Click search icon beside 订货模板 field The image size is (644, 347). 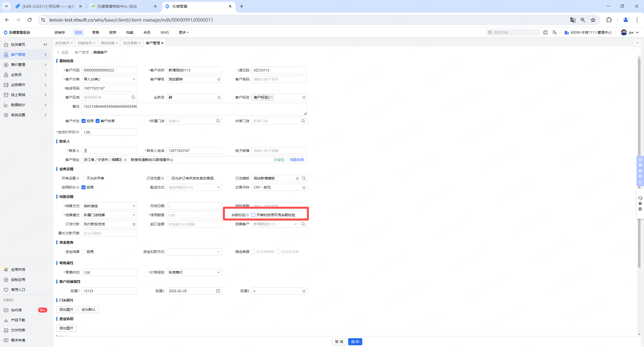pyautogui.click(x=304, y=178)
